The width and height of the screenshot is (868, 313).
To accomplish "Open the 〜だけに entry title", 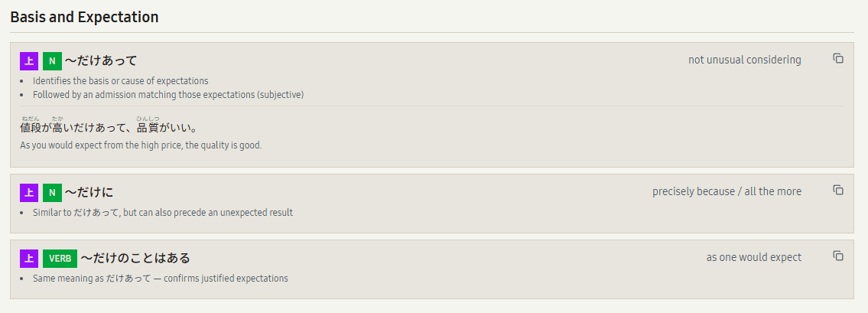I will coord(89,192).
